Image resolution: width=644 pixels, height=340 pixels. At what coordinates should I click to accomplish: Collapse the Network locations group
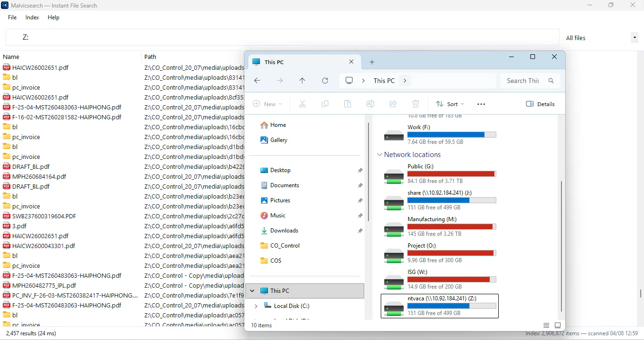[x=379, y=155]
